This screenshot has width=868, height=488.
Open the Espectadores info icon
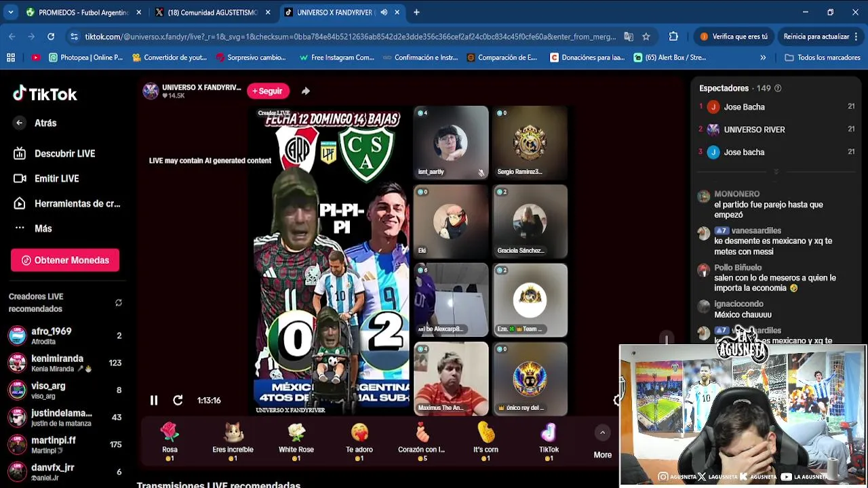[778, 88]
